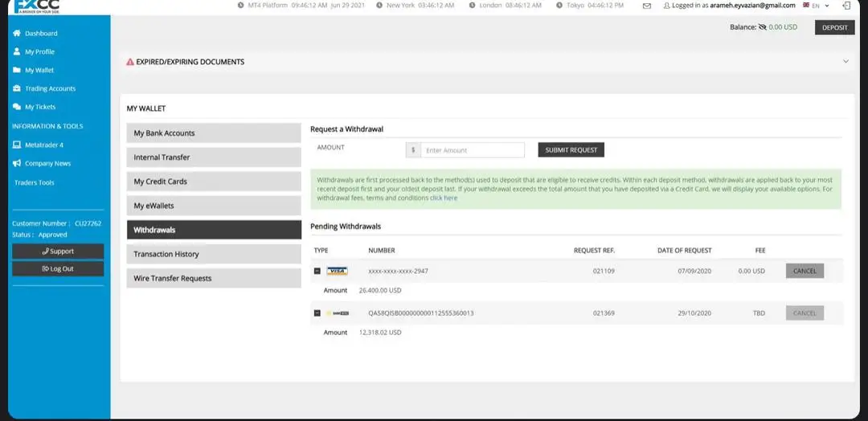Screen dimensions: 868x421
Task: Click the Dashboard home icon in the sidebar
Action: [x=17, y=33]
